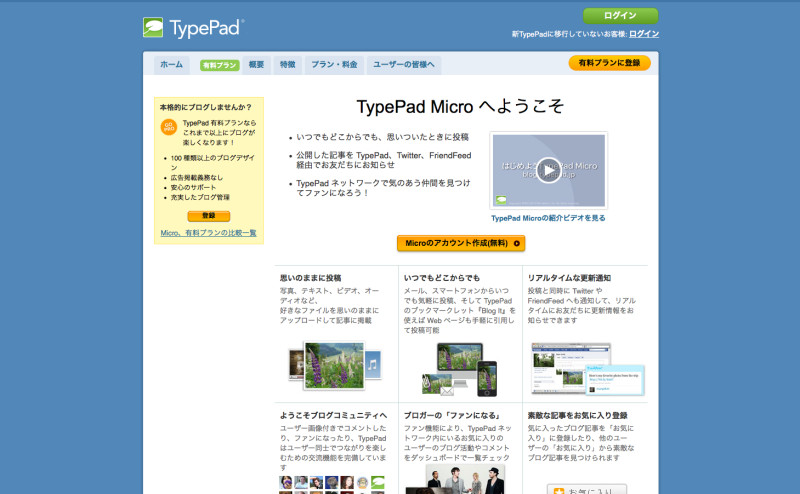Viewport: 800px width, 494px height.
Task: Click the envelope icon below the monitor
Action: coord(447,391)
